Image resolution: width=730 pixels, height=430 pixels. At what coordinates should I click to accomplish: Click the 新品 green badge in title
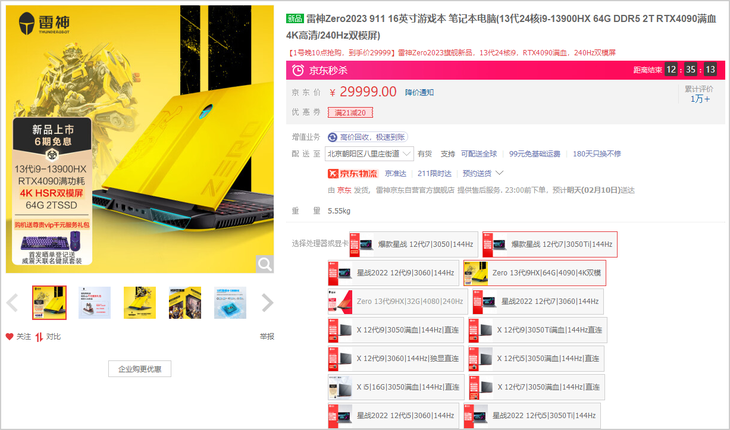point(295,19)
